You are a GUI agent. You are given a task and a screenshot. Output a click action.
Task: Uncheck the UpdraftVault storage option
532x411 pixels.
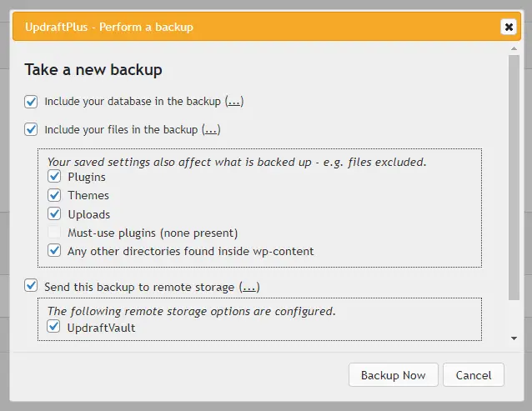[x=55, y=328]
